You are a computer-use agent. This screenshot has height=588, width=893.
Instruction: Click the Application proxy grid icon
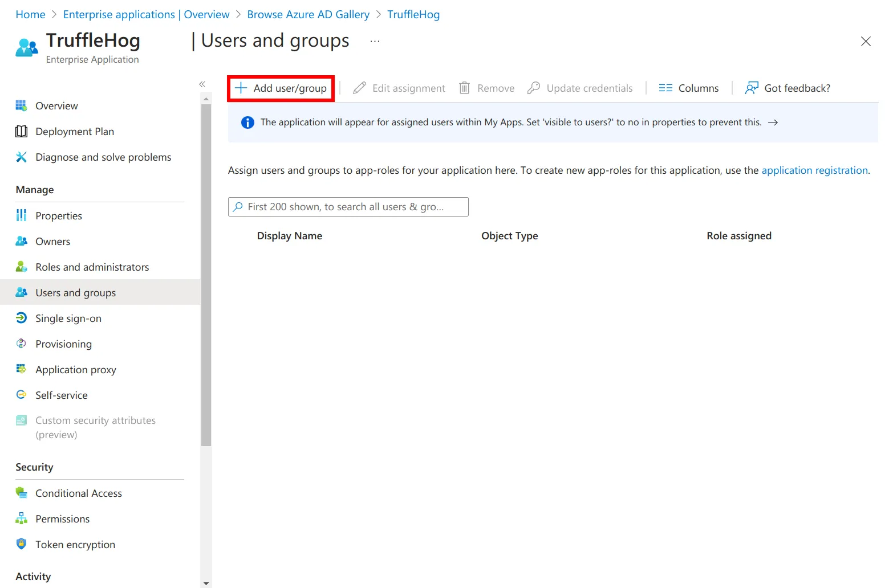point(21,369)
